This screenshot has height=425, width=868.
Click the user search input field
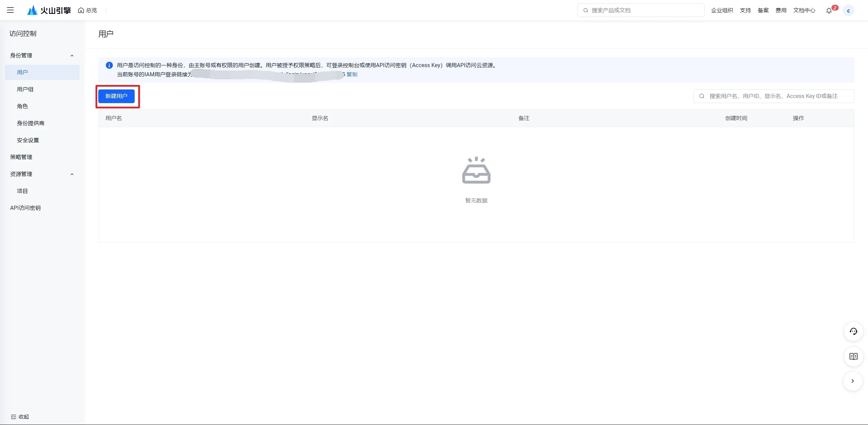click(x=773, y=96)
